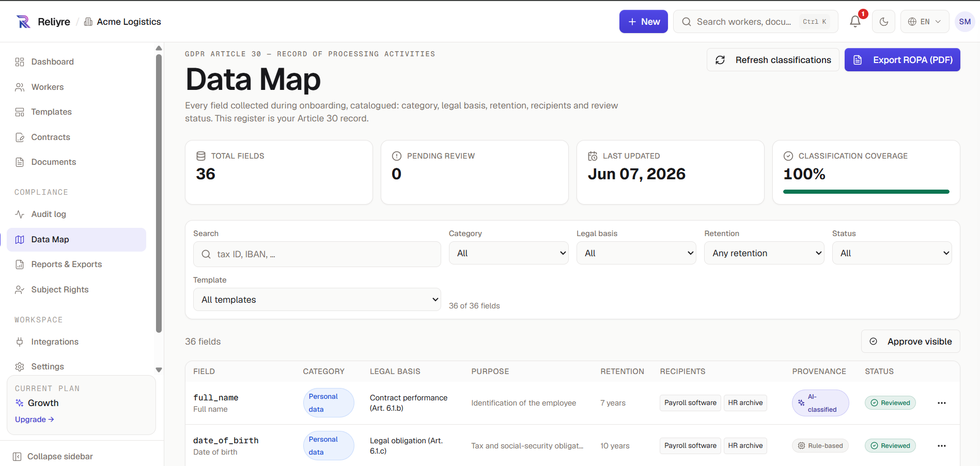Click sidebar scrollbar up arrow
This screenshot has height=466, width=980.
pos(159,48)
